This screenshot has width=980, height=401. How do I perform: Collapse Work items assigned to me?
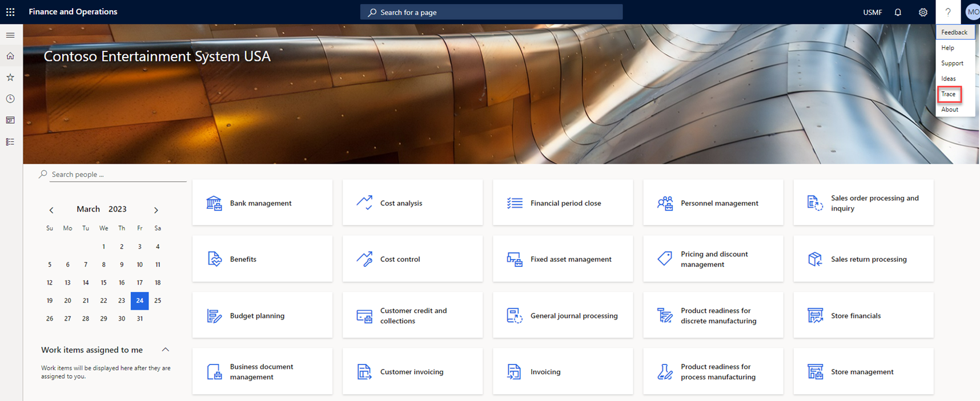(166, 350)
